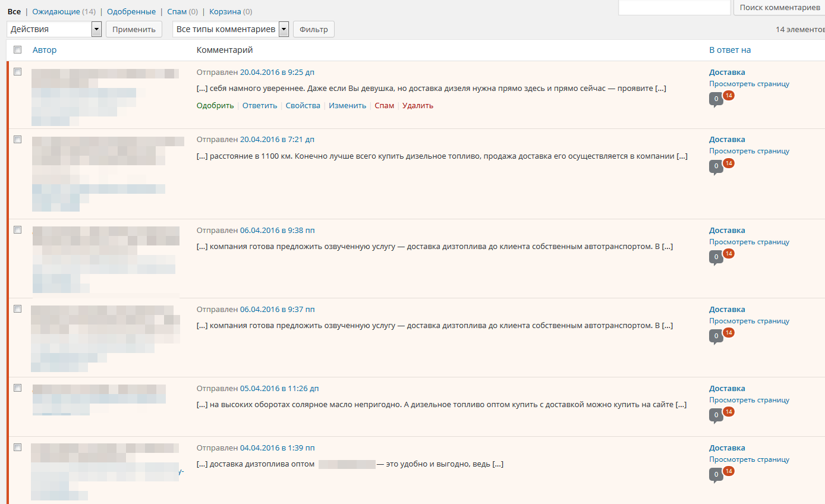The image size is (825, 504).
Task: Click the gray comment bubble in the 9:37 пп row
Action: [716, 336]
